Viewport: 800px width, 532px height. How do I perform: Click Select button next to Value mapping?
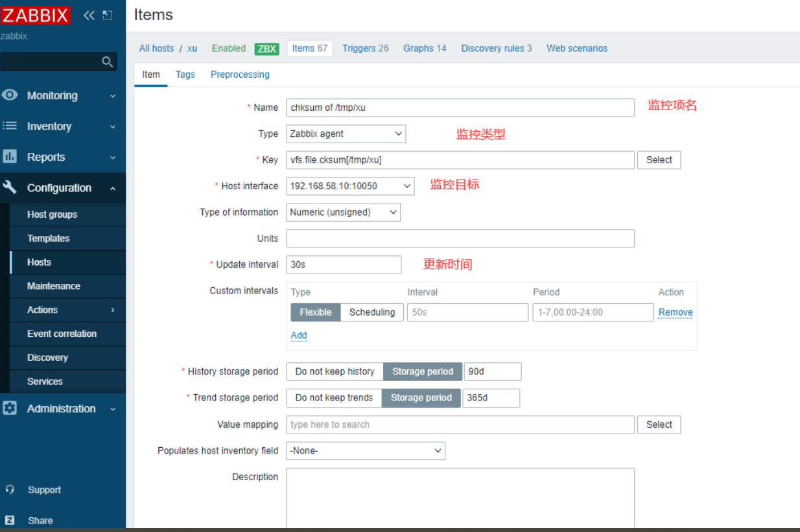point(659,424)
